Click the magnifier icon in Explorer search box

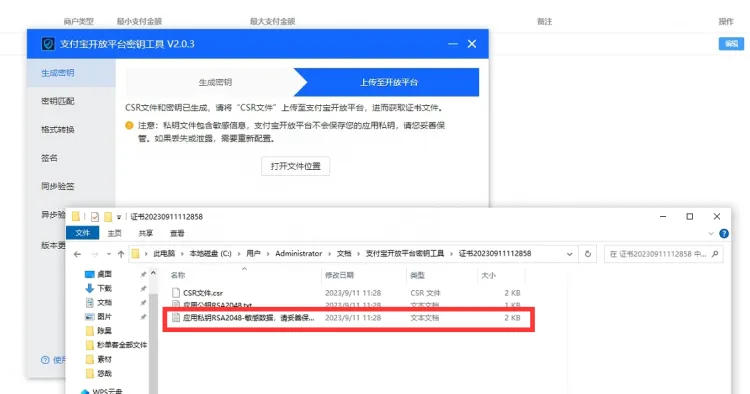[715, 254]
